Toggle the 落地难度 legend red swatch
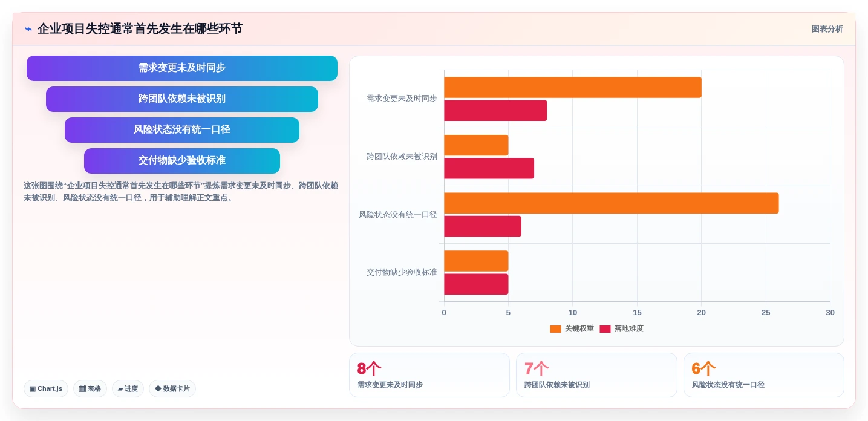This screenshot has height=421, width=868. click(605, 329)
